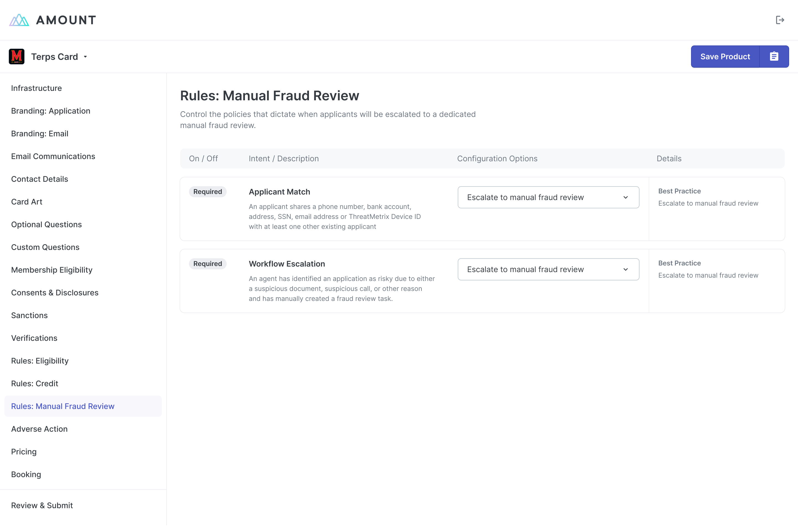Navigate to Rules: Eligibility section
The height and width of the screenshot is (532, 798).
(40, 360)
